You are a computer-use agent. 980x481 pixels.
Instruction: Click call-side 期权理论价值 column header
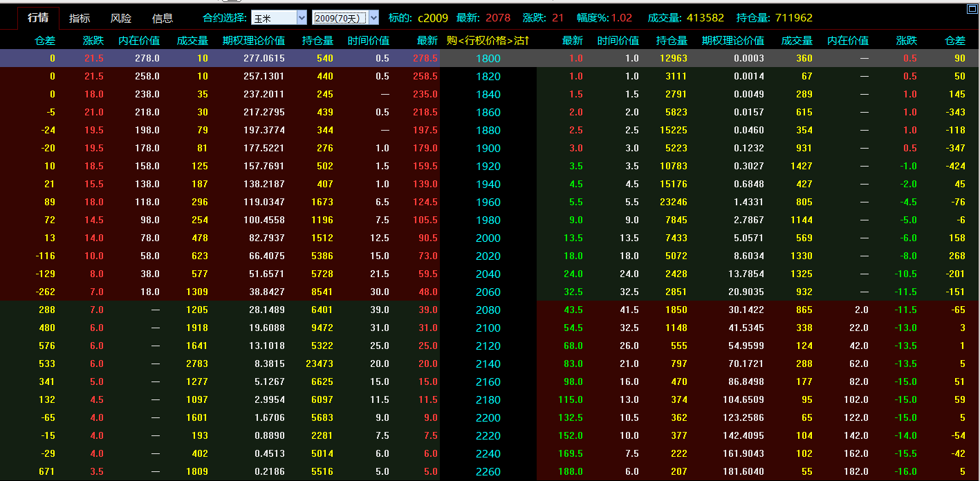coord(253,41)
